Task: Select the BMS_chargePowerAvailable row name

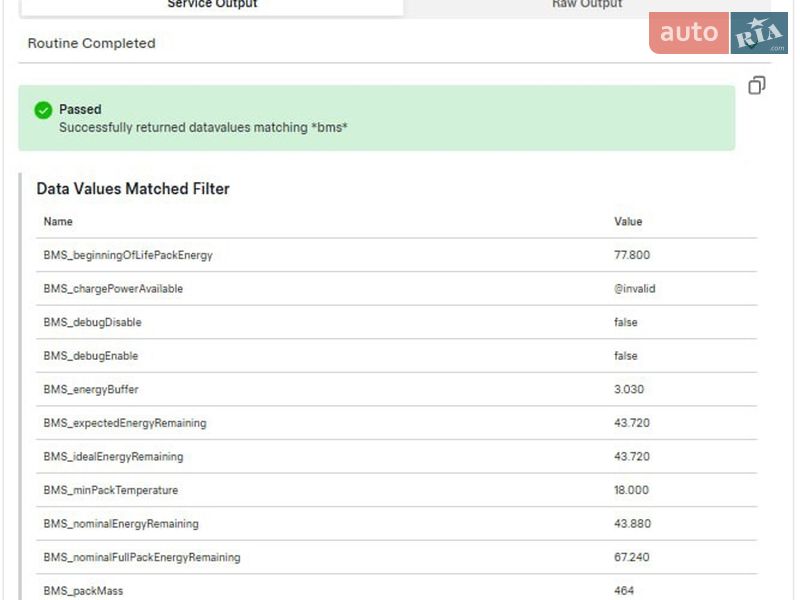Action: click(x=113, y=289)
